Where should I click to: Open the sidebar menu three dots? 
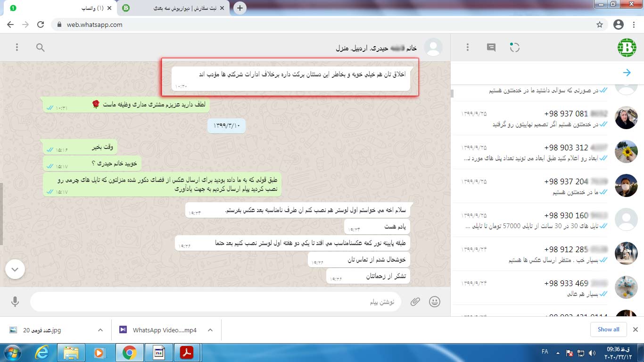coord(468,47)
